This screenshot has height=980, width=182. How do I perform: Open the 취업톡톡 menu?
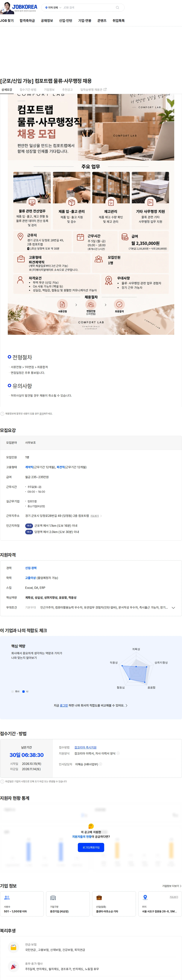118,21
